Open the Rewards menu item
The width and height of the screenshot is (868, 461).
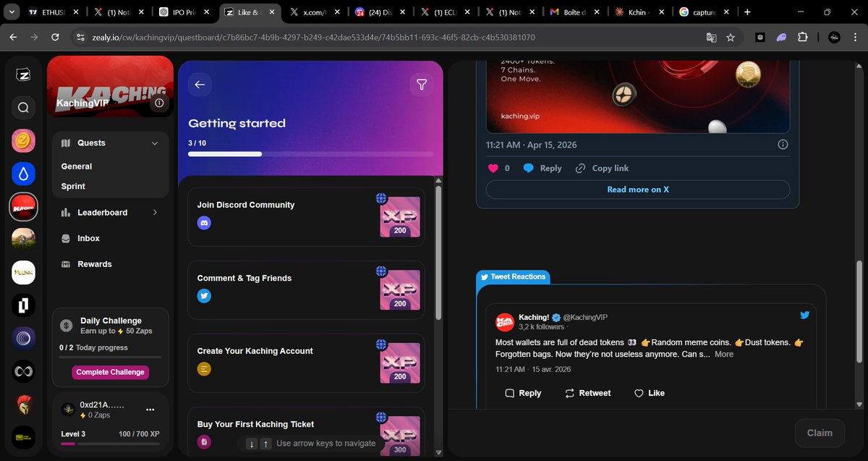95,264
